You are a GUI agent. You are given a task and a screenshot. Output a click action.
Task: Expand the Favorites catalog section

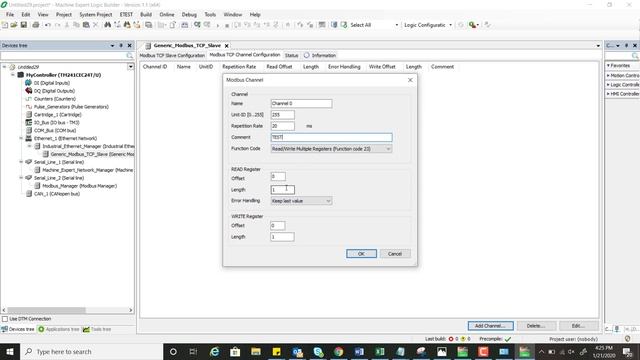pos(608,65)
